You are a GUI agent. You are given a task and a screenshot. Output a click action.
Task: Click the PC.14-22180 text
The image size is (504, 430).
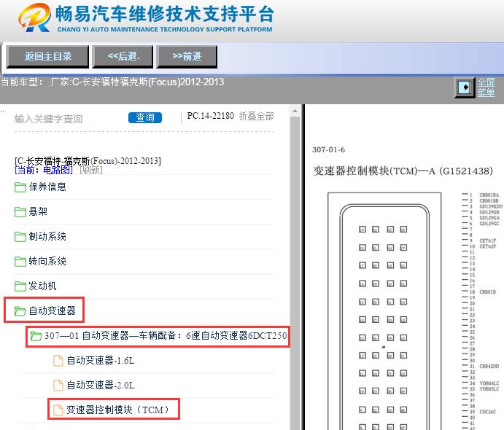point(211,116)
